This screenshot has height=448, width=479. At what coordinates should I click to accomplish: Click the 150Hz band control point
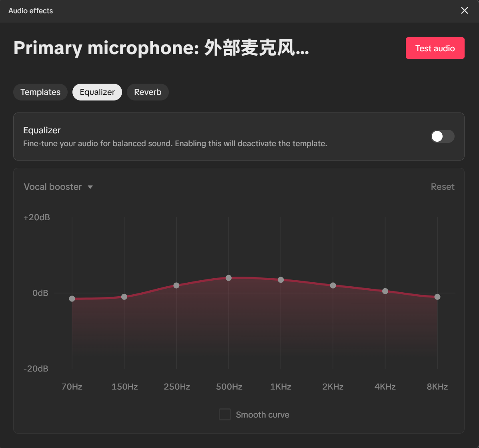[124, 297]
